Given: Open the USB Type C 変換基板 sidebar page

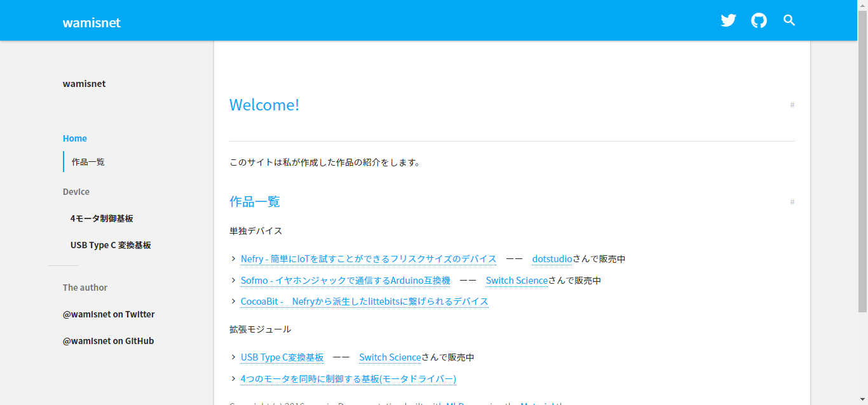Looking at the screenshot, I should click(111, 245).
